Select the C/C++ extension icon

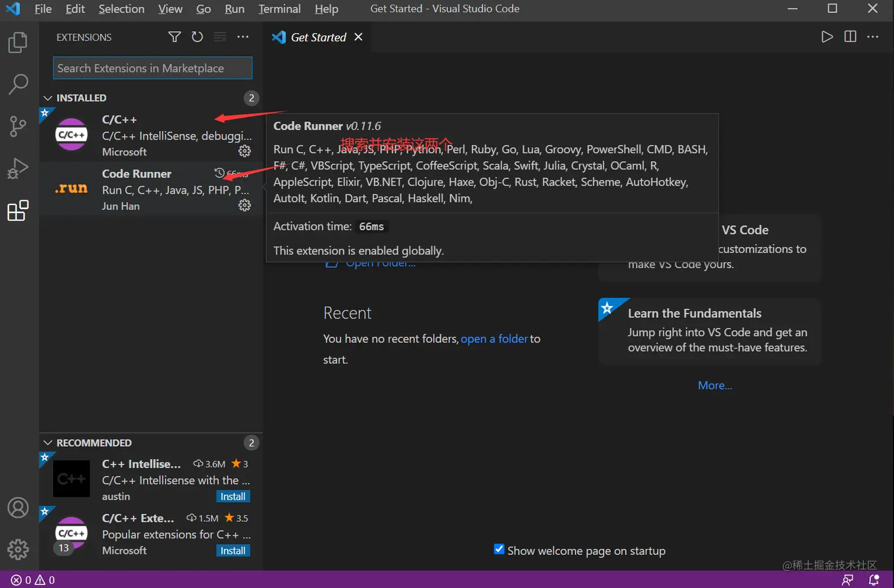tap(72, 135)
